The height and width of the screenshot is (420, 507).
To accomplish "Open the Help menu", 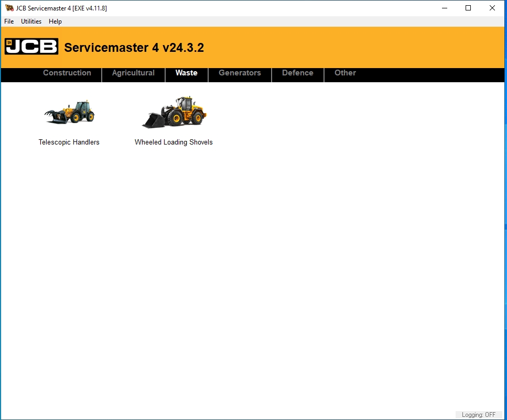I will [55, 21].
